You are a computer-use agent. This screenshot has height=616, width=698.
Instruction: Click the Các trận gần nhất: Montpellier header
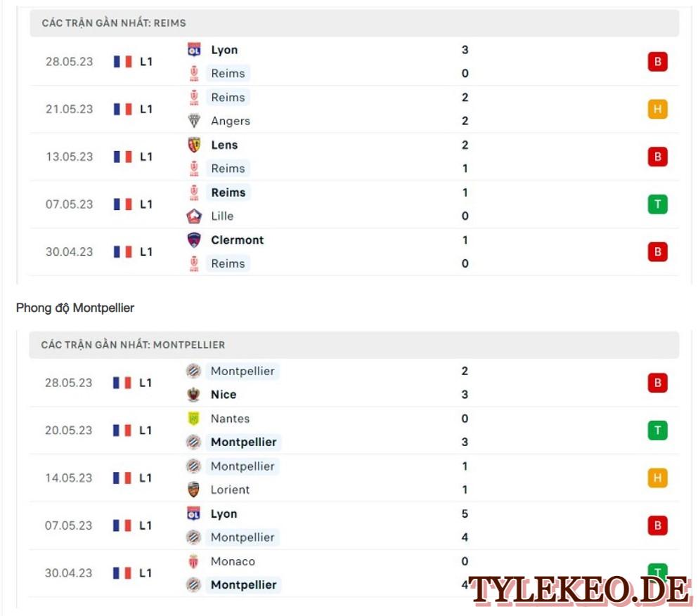[x=354, y=345]
